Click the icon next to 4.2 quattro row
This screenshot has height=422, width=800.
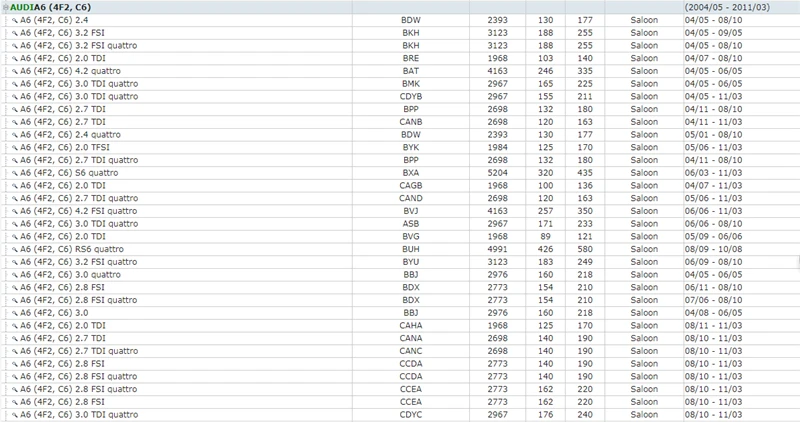point(15,71)
